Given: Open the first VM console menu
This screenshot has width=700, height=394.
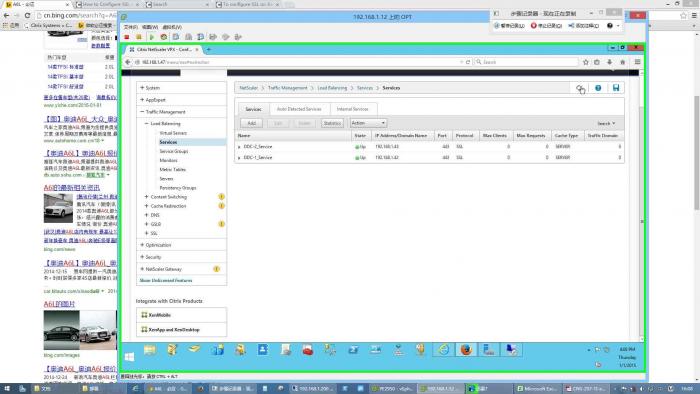Looking at the screenshot, I should [130, 27].
